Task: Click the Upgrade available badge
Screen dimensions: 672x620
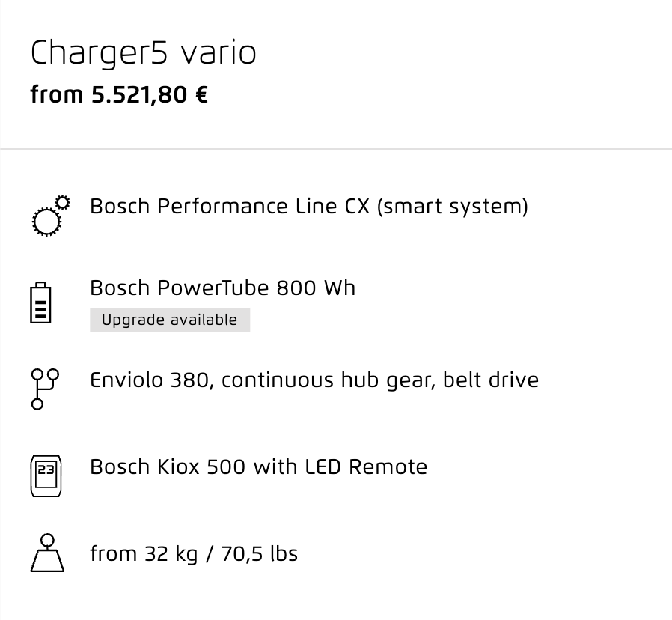Action: click(x=170, y=320)
